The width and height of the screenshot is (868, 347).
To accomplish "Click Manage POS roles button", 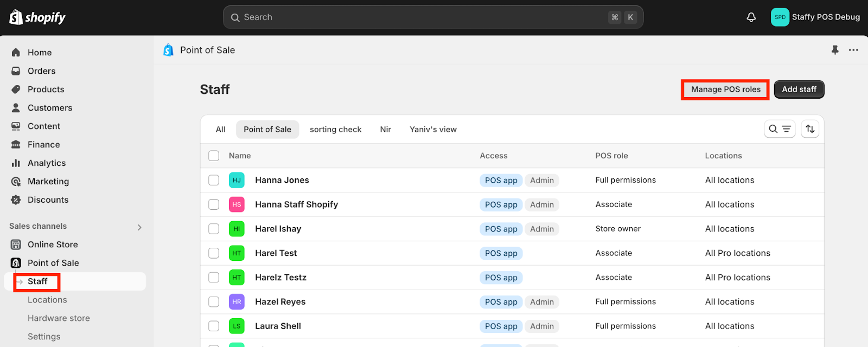I will [x=725, y=89].
